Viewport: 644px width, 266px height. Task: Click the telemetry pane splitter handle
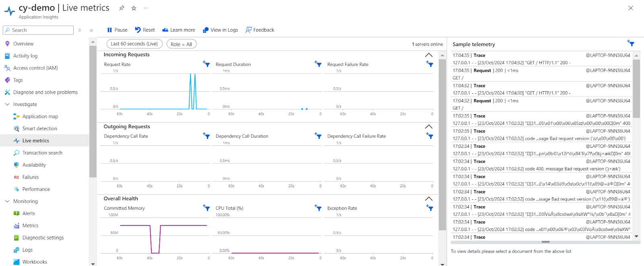(x=545, y=242)
